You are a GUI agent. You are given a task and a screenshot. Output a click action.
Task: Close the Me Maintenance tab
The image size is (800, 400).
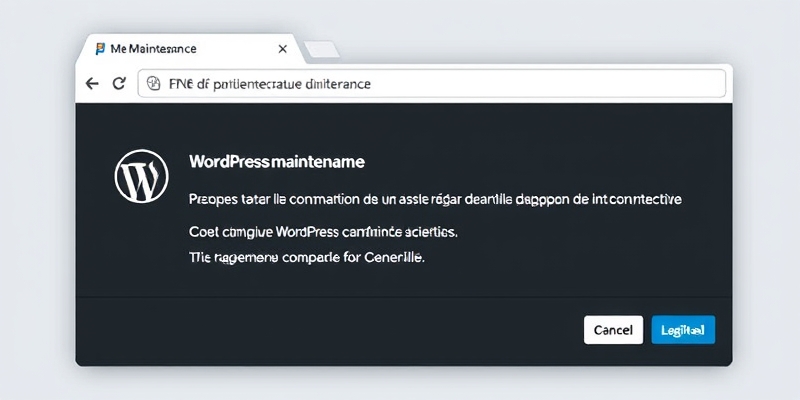(x=282, y=49)
